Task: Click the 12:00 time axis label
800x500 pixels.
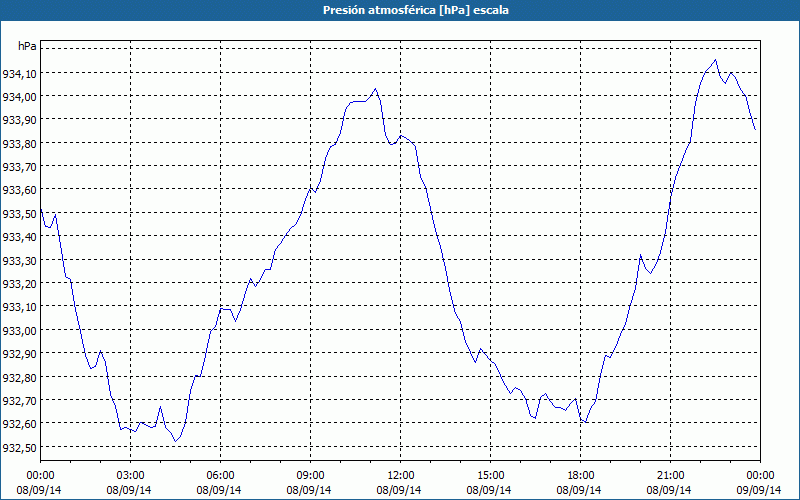Action: tap(401, 476)
